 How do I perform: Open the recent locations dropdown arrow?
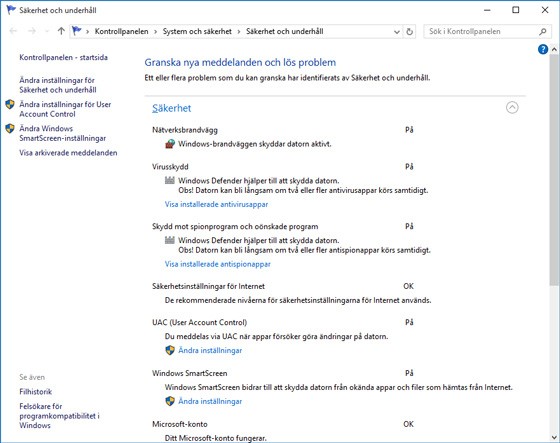tap(47, 31)
